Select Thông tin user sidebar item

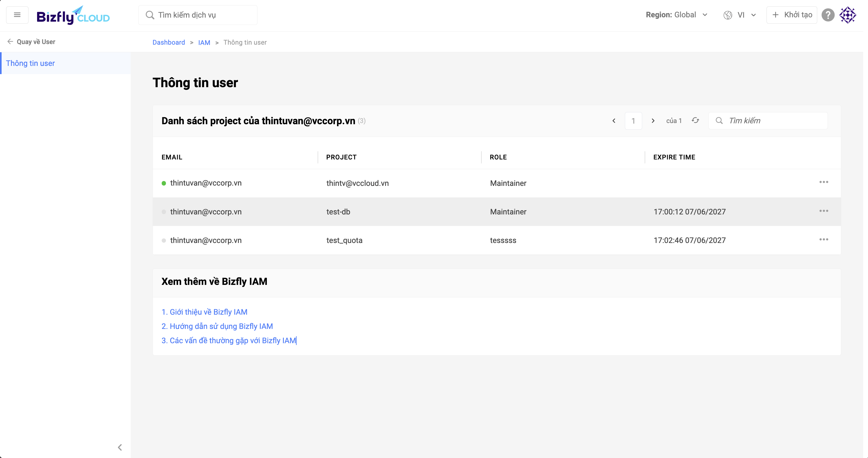(x=30, y=63)
